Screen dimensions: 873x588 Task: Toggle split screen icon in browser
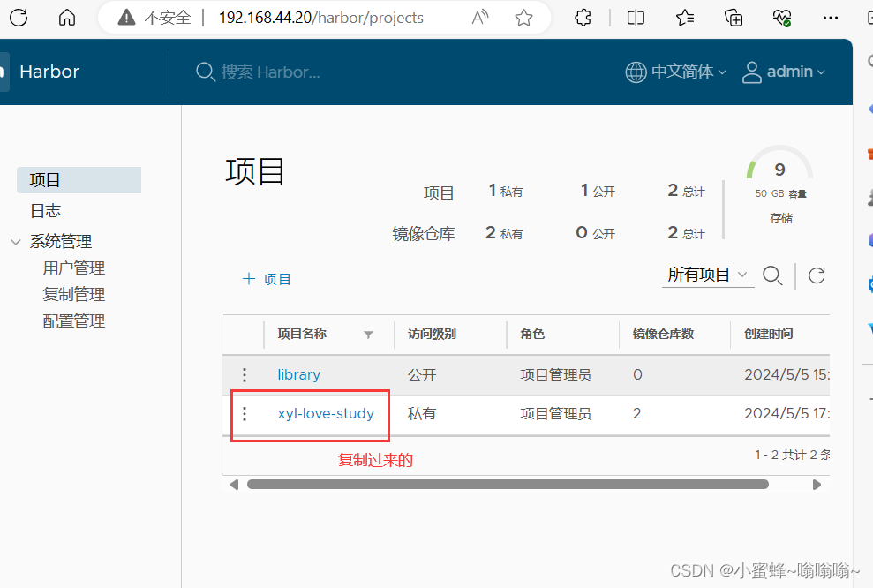(636, 18)
